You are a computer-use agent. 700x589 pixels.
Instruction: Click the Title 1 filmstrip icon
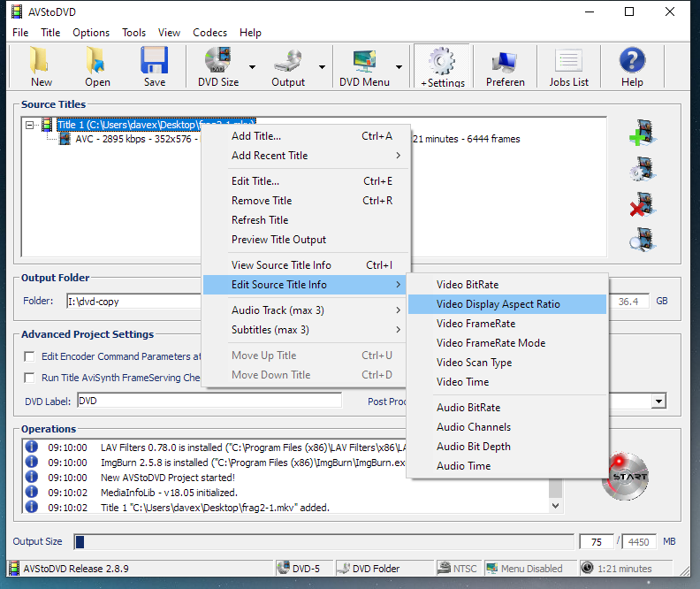[x=47, y=125]
